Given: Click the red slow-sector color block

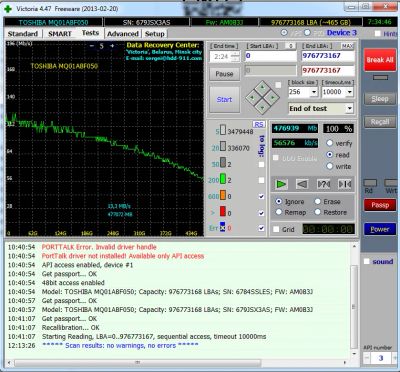Looking at the screenshot, I should (x=223, y=211).
